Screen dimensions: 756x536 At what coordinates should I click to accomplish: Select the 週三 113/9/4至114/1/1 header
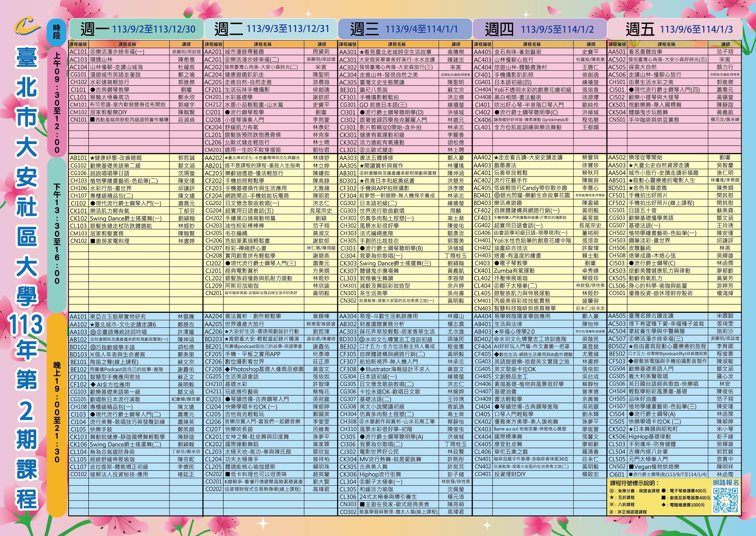point(405,29)
